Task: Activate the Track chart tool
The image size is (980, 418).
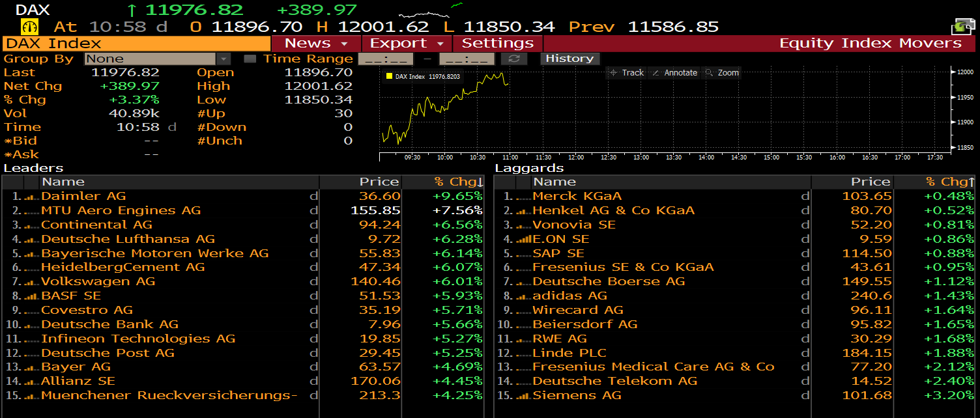Action: pyautogui.click(x=626, y=73)
